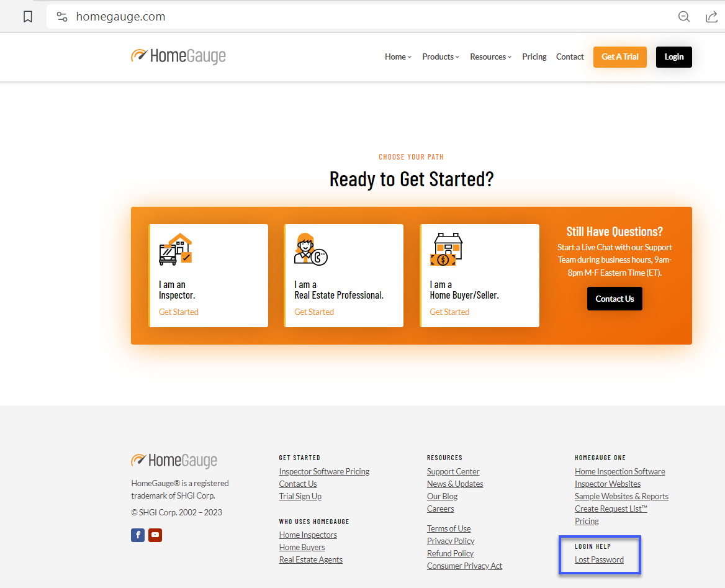Open the site permissions icon in address bar

tap(61, 16)
